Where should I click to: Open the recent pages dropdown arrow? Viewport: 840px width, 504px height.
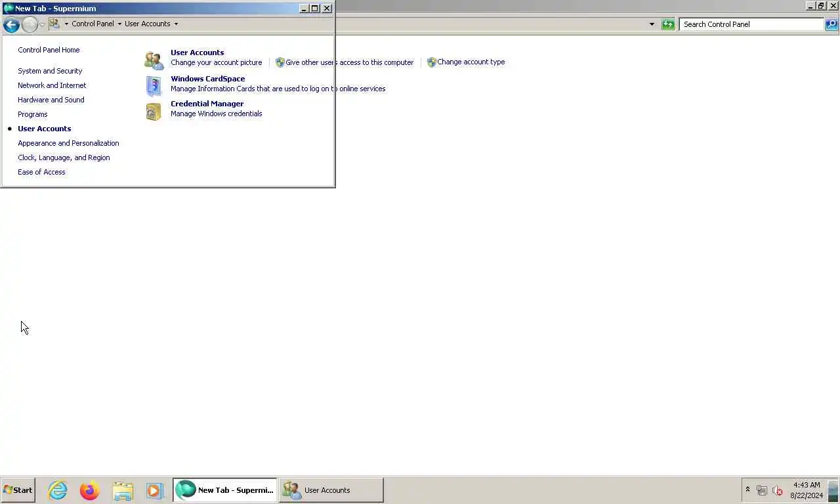click(42, 24)
